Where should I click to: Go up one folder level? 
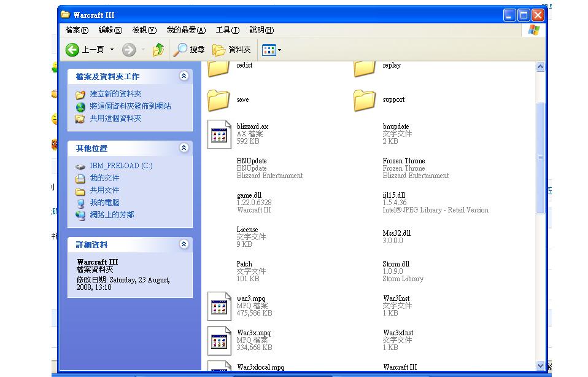coord(158,50)
